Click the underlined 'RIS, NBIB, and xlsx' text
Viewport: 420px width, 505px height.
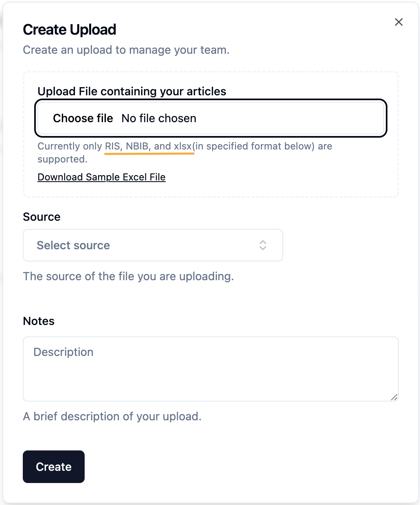click(149, 146)
